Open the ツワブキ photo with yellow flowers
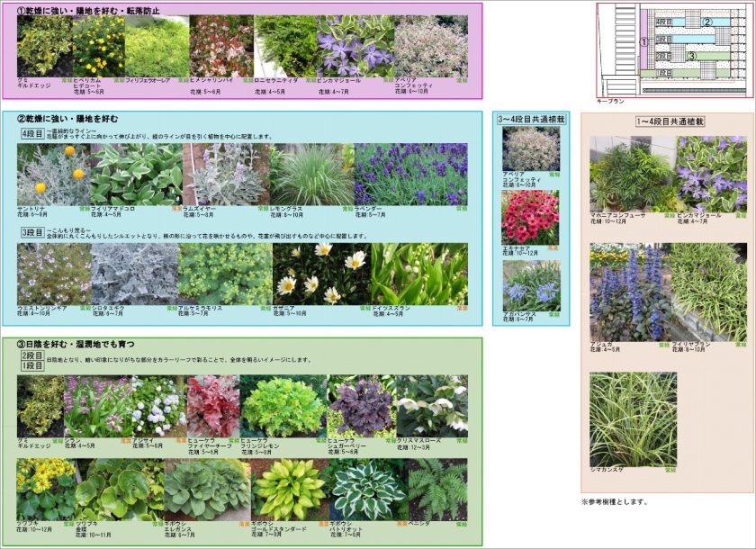 click(x=46, y=490)
